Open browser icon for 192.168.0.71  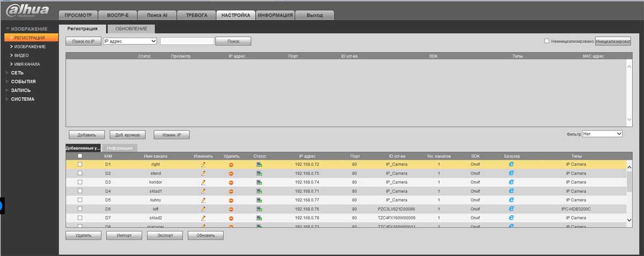511,191
